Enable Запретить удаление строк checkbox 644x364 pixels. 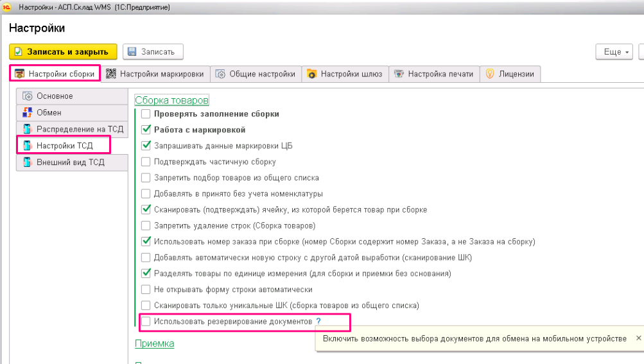(x=146, y=225)
